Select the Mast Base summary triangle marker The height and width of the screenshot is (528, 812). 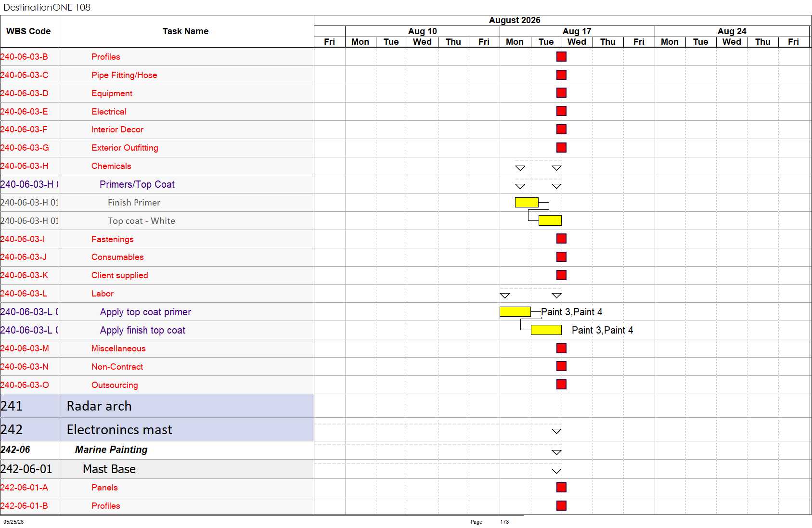(556, 471)
